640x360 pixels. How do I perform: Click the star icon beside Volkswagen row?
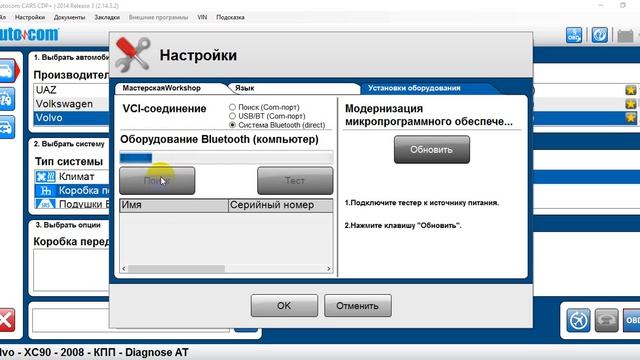coord(631,104)
